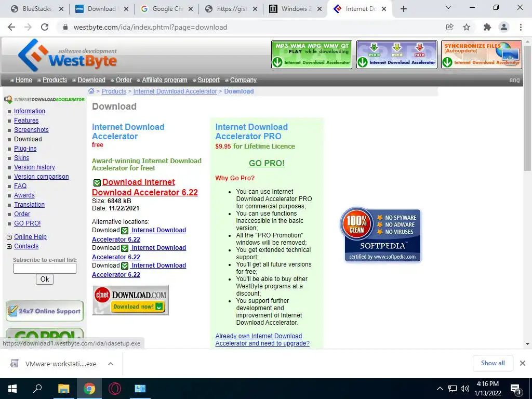Open Online Help link
Screen dimensions: 532x399
30,236
